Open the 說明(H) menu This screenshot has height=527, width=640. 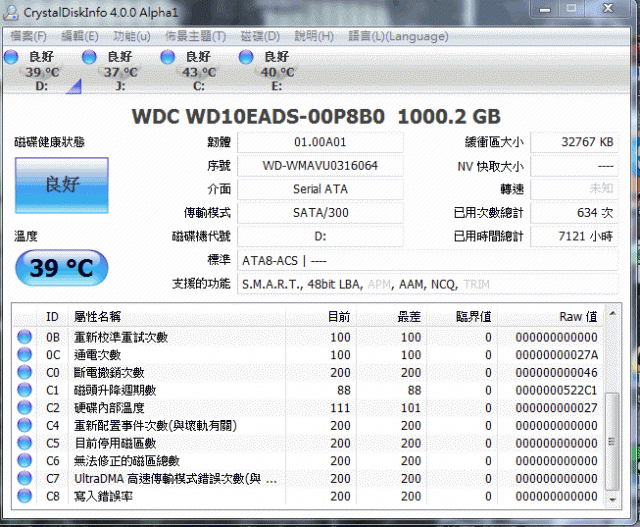click(x=314, y=36)
